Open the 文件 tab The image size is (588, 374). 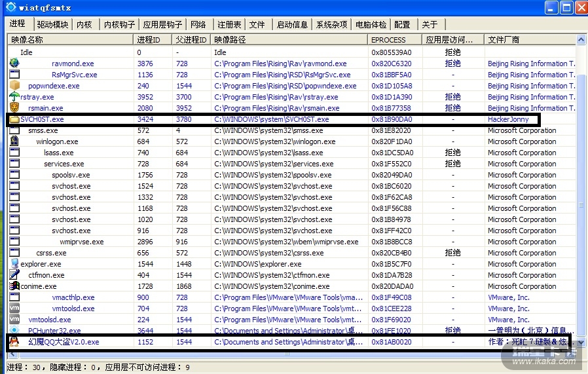[257, 25]
